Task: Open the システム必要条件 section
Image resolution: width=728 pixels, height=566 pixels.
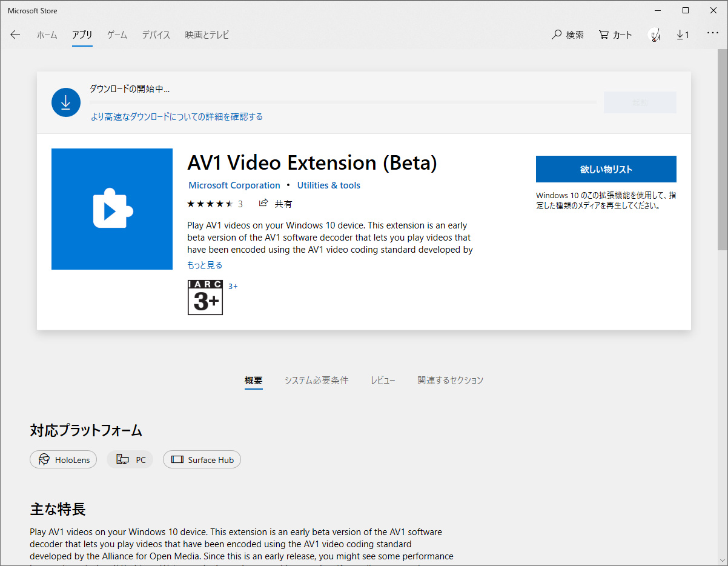Action: pos(316,380)
